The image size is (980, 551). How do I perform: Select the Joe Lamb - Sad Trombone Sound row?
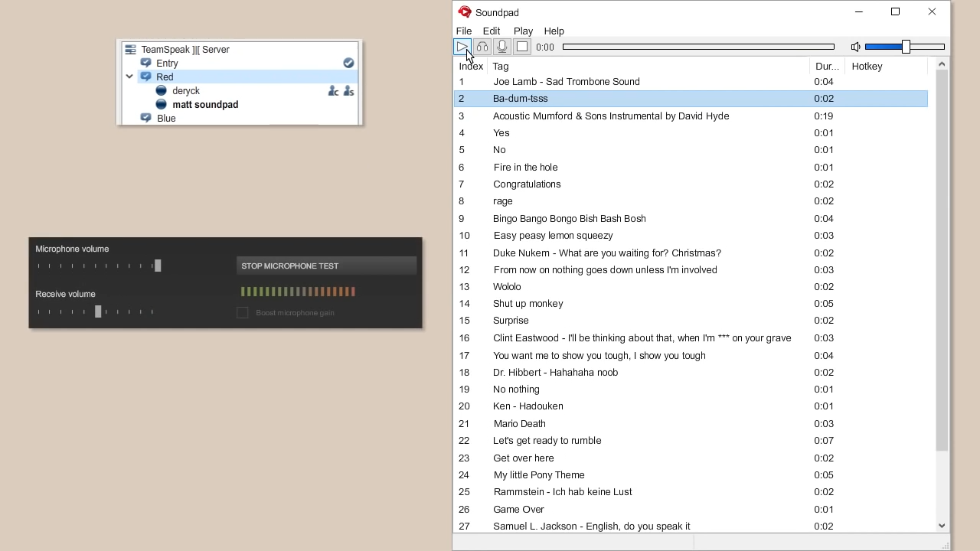(x=691, y=82)
